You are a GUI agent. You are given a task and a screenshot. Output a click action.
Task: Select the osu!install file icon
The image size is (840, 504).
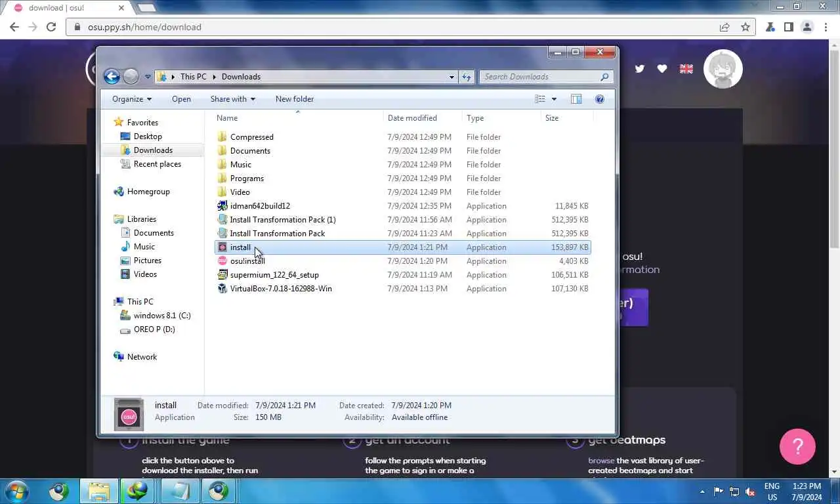[222, 261]
